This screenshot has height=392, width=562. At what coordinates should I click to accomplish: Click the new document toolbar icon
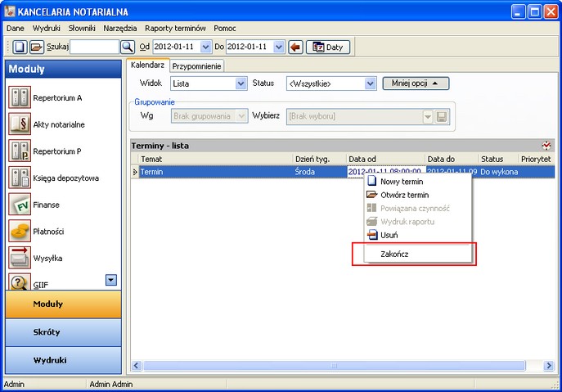pyautogui.click(x=20, y=47)
